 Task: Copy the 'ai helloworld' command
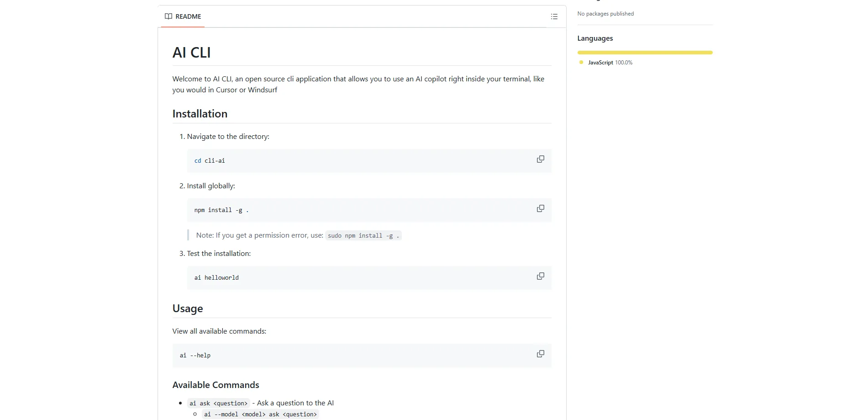click(x=540, y=276)
